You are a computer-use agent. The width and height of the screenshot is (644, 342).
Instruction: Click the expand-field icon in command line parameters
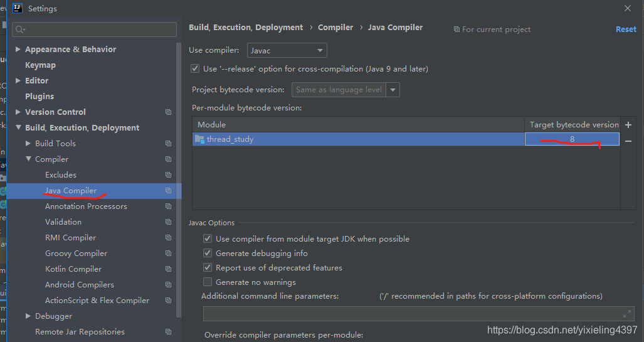click(626, 314)
